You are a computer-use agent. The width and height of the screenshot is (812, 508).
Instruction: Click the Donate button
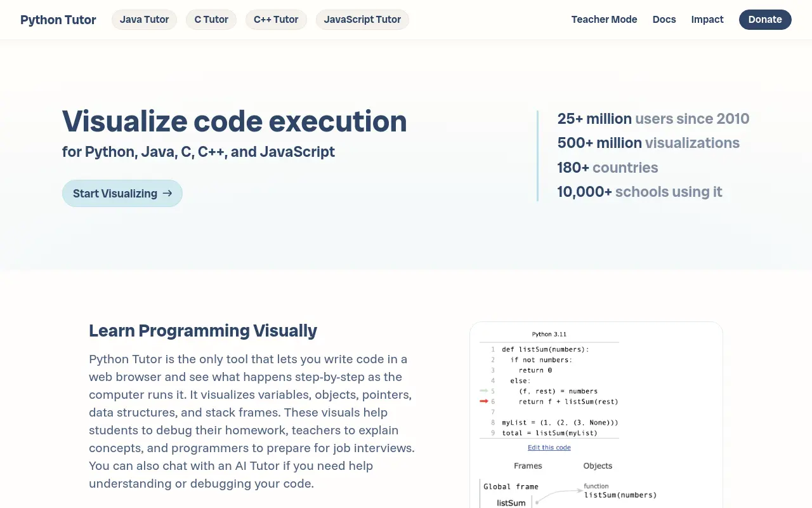pyautogui.click(x=765, y=20)
